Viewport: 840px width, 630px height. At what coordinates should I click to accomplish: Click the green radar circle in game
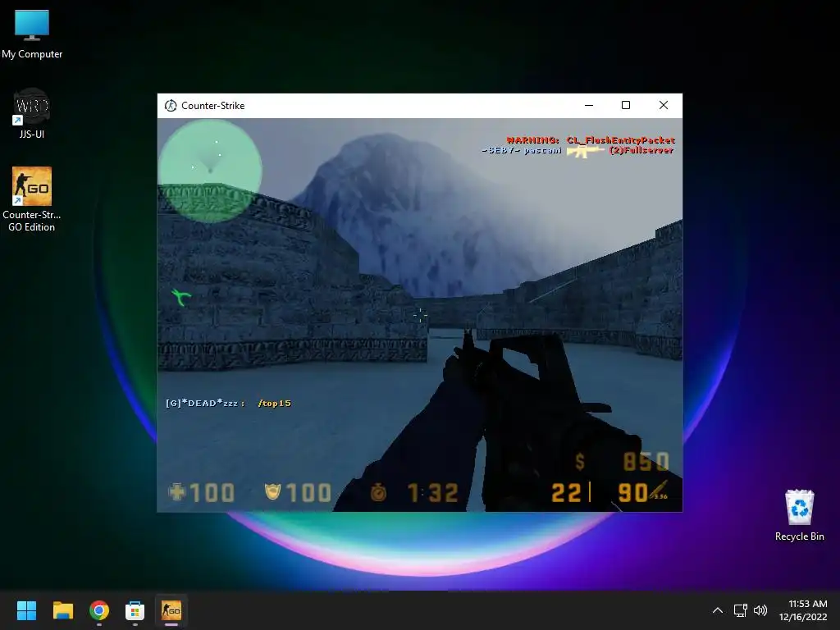coord(210,171)
